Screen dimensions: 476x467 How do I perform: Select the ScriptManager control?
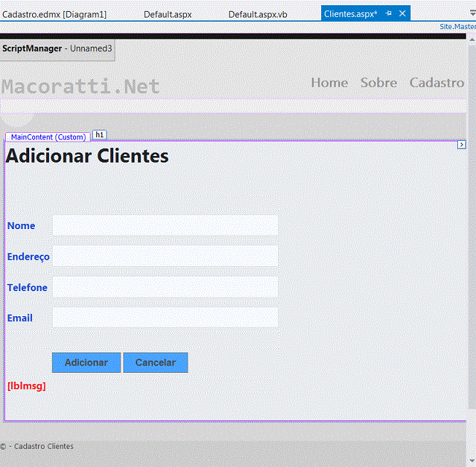point(57,49)
